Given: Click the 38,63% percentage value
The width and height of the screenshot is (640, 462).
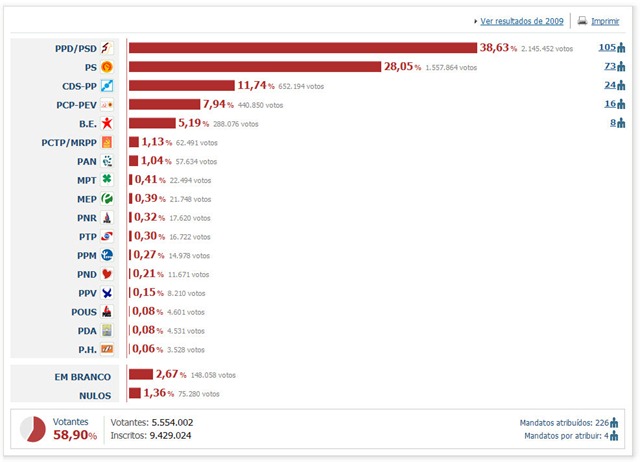Looking at the screenshot, I should click(x=498, y=48).
